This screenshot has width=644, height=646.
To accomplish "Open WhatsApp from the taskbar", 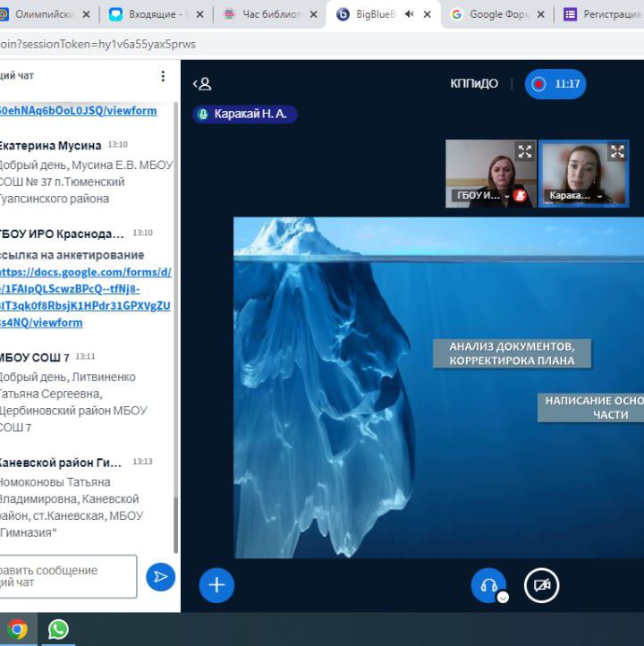I will pos(58,629).
